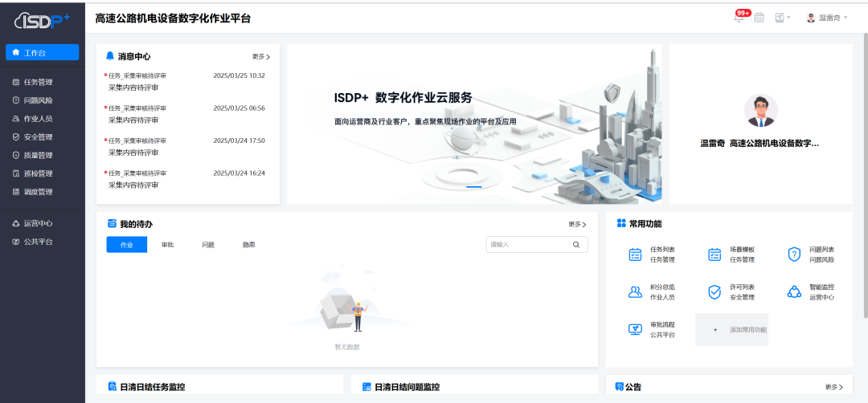Click the search magnifier icon
Viewport: 868px width, 403px height.
click(x=575, y=244)
